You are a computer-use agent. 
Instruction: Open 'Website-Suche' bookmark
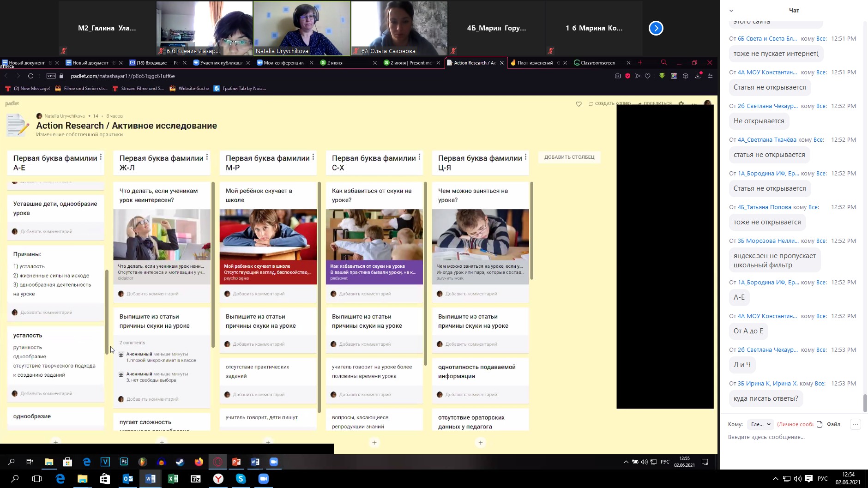point(190,88)
